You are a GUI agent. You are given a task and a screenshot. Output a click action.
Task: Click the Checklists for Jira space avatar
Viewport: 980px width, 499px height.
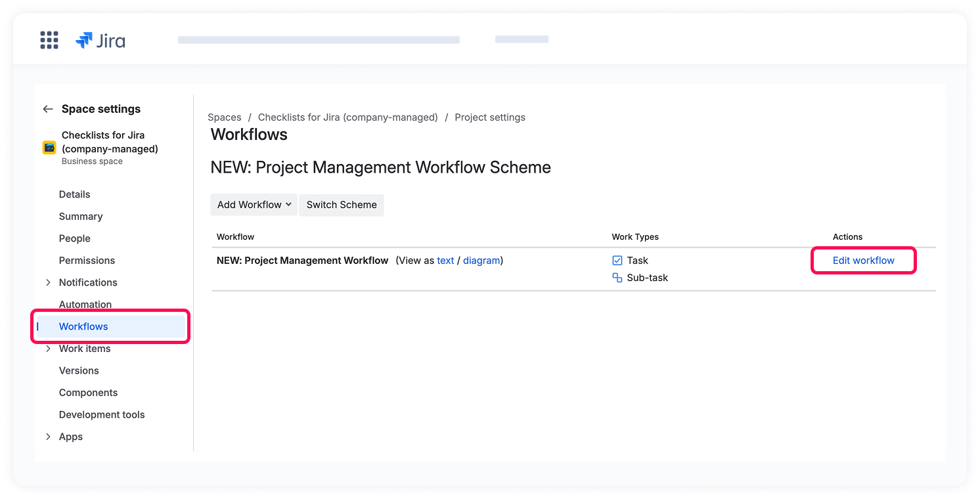pyautogui.click(x=49, y=148)
